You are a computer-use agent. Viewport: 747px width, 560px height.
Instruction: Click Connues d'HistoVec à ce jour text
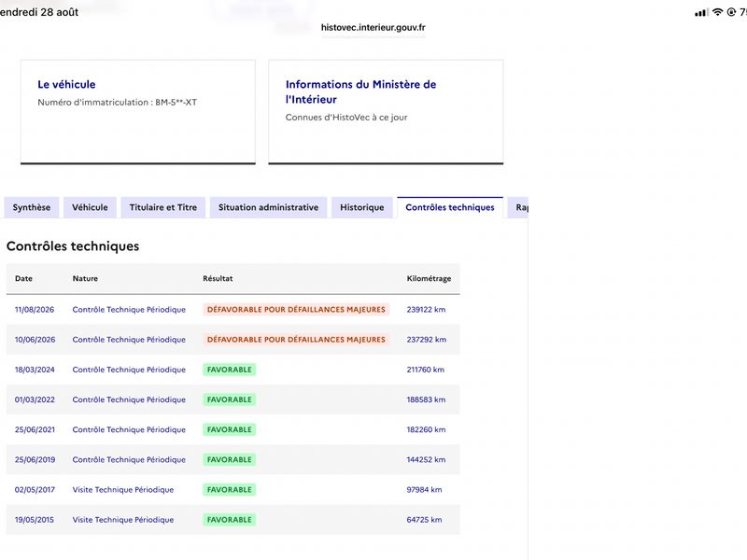point(346,118)
